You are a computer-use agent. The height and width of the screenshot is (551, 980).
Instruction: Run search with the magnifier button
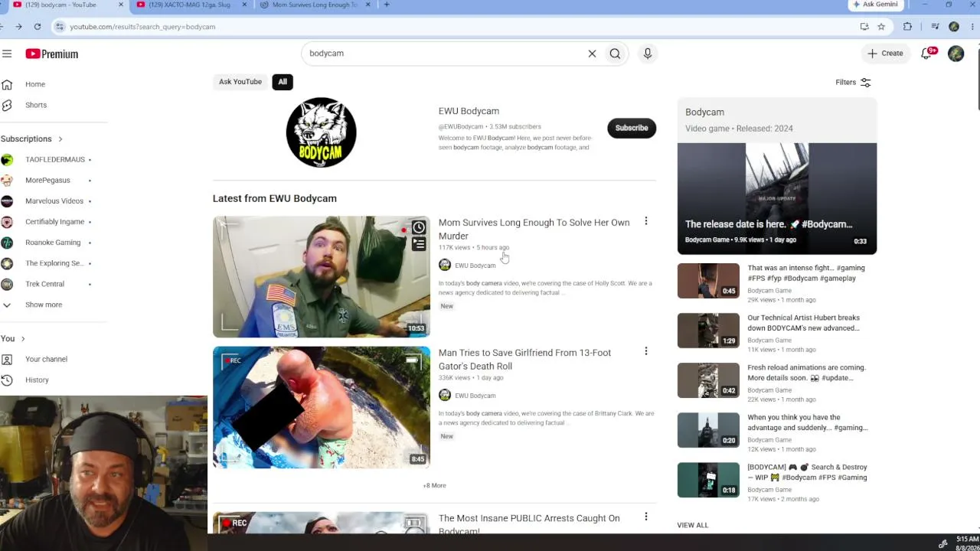pos(615,54)
